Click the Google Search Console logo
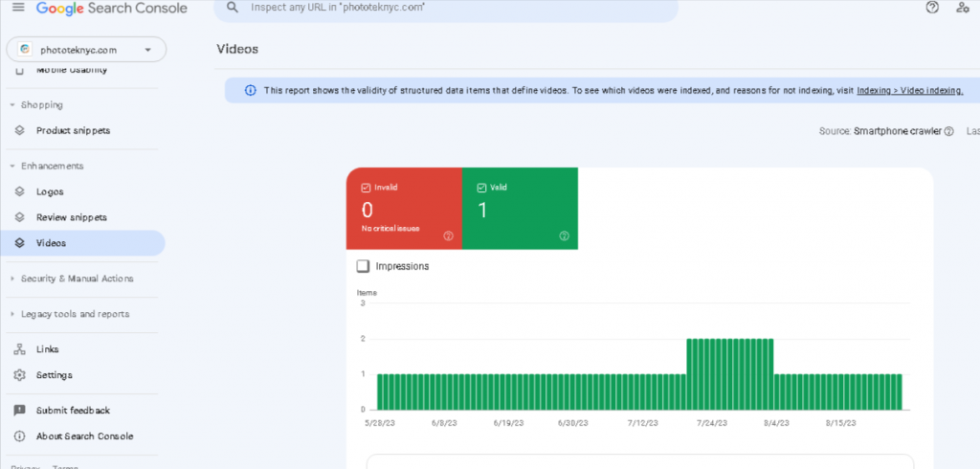 coord(112,8)
